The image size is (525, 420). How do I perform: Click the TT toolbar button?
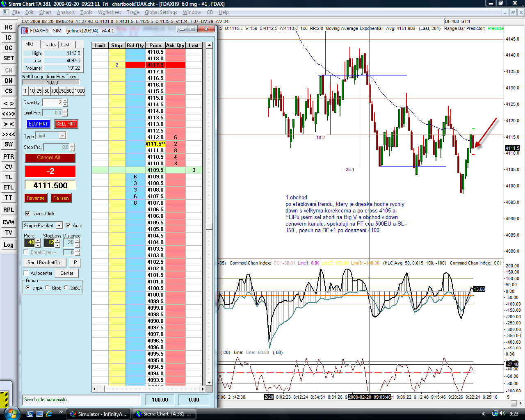coord(9,198)
